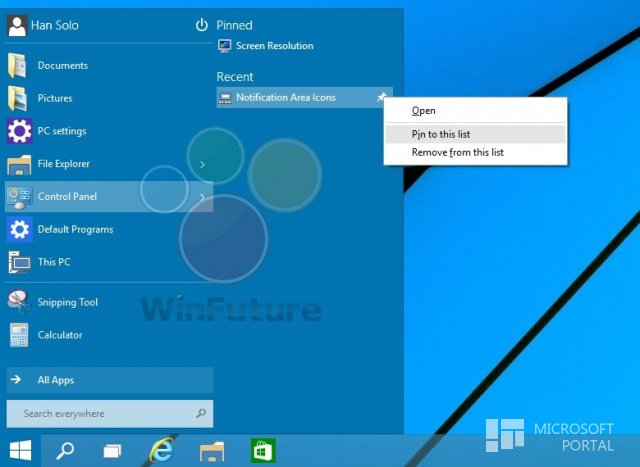
Task: Expand the File Explorer submenu arrow
Action: coord(202,164)
